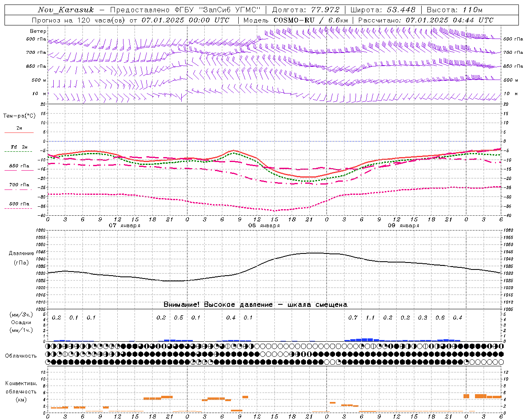Click the "08 января" date label
This screenshot has height=420, width=525.
click(264, 226)
